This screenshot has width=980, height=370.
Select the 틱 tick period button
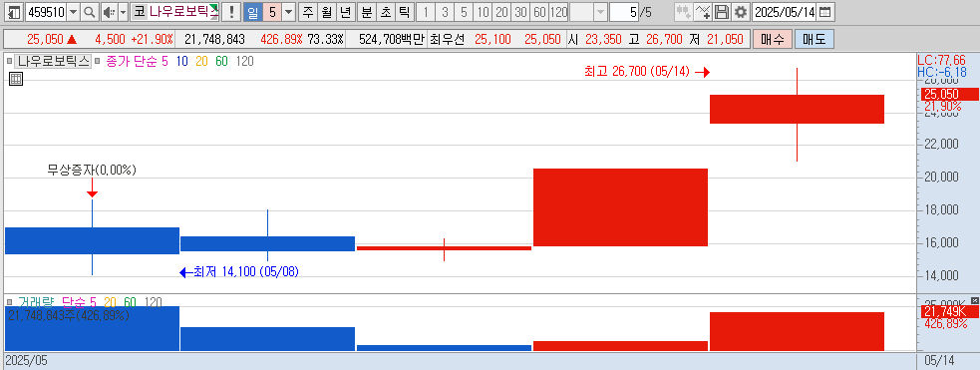click(405, 12)
